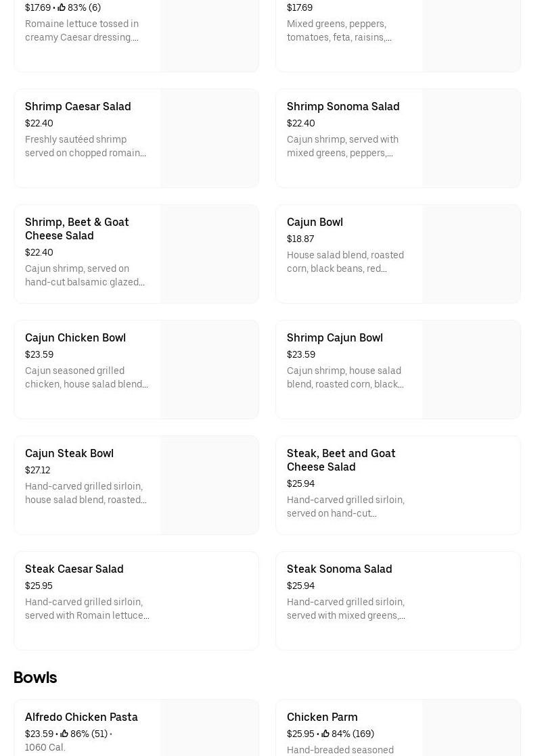Click the Cajun Steak Bowl image placeholder
The image size is (544, 756).
point(210,486)
